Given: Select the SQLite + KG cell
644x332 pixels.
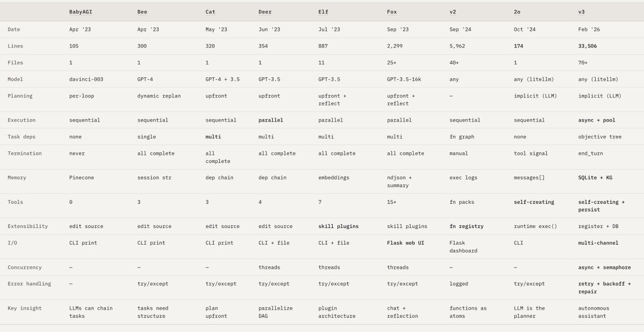Looking at the screenshot, I should [595, 177].
